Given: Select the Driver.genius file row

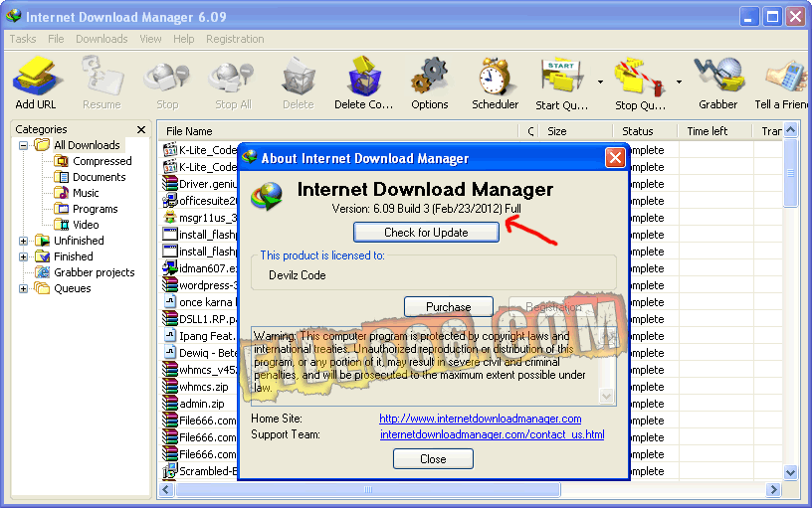Looking at the screenshot, I should pyautogui.click(x=200, y=184).
